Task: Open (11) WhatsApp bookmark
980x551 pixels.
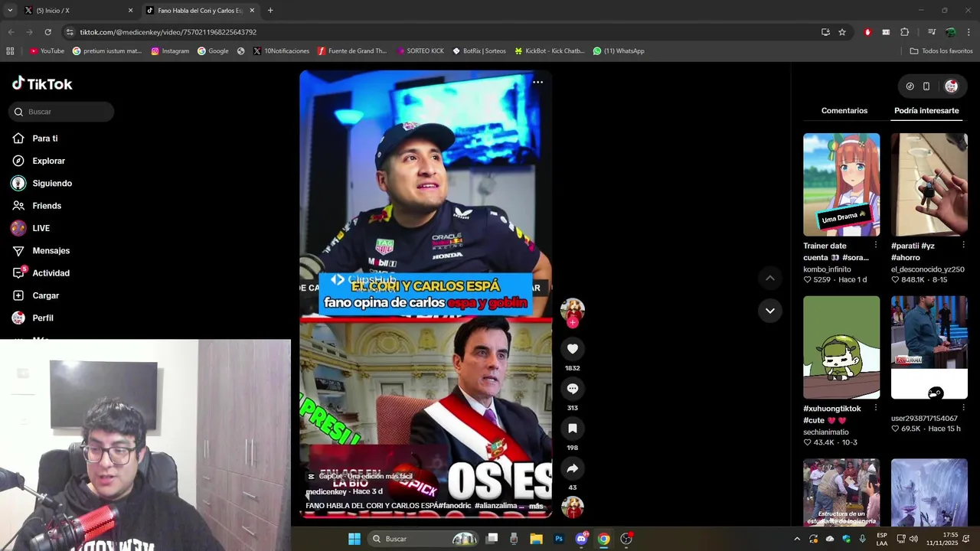Action: click(619, 51)
